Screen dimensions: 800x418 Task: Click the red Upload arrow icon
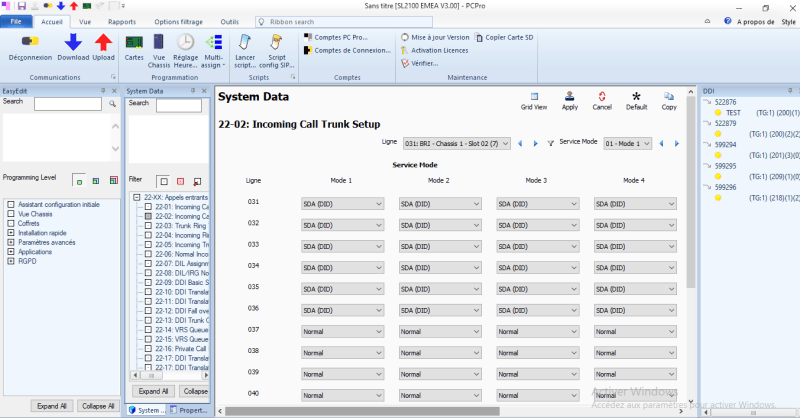coord(103,42)
